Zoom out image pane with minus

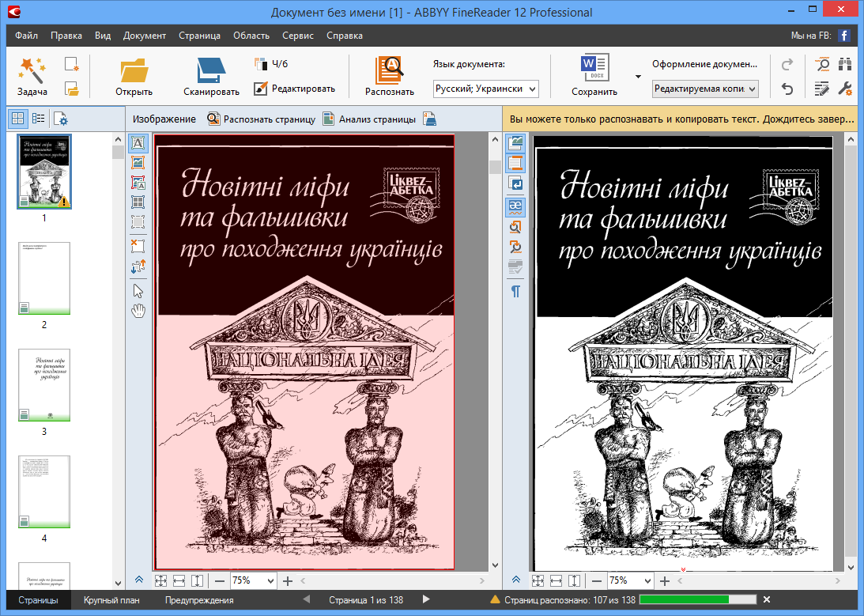pyautogui.click(x=219, y=580)
